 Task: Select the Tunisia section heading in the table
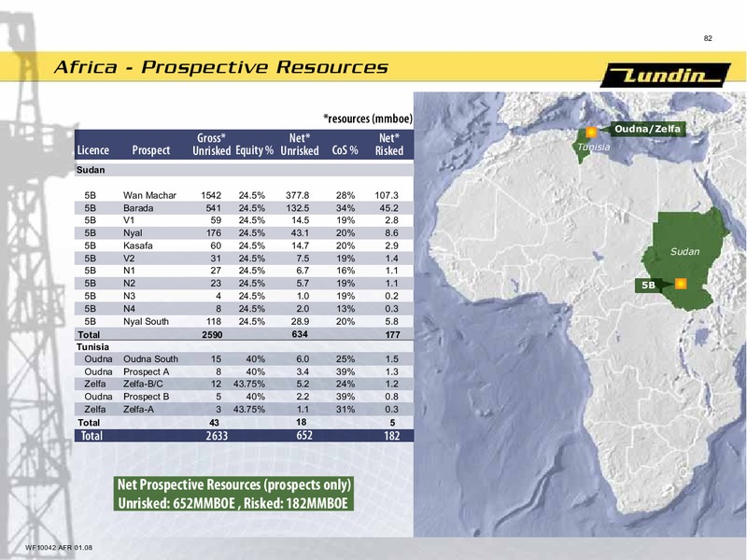(92, 346)
